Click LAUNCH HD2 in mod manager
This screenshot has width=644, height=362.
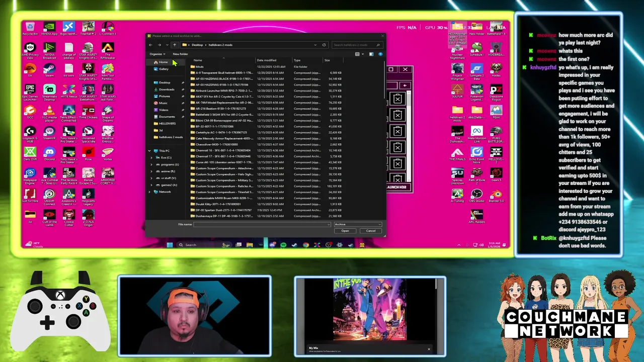(x=399, y=187)
